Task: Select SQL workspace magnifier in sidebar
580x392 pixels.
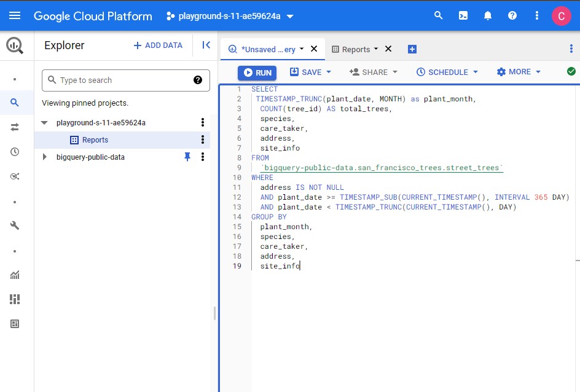Action: (14, 103)
